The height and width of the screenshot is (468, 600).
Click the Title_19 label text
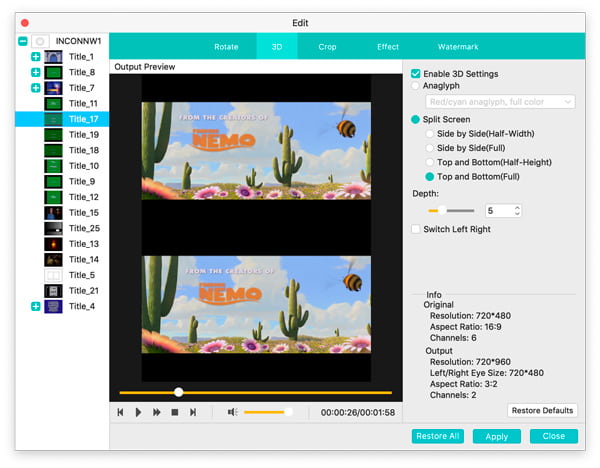click(84, 135)
